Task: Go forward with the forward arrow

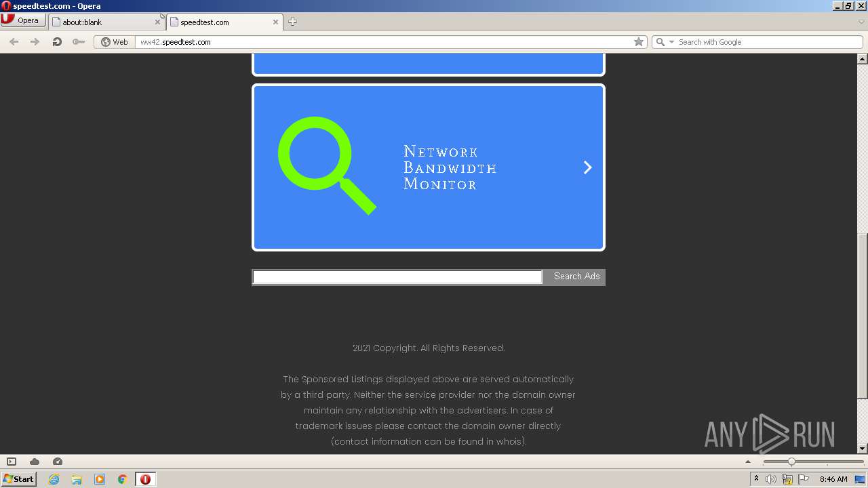Action: point(35,41)
